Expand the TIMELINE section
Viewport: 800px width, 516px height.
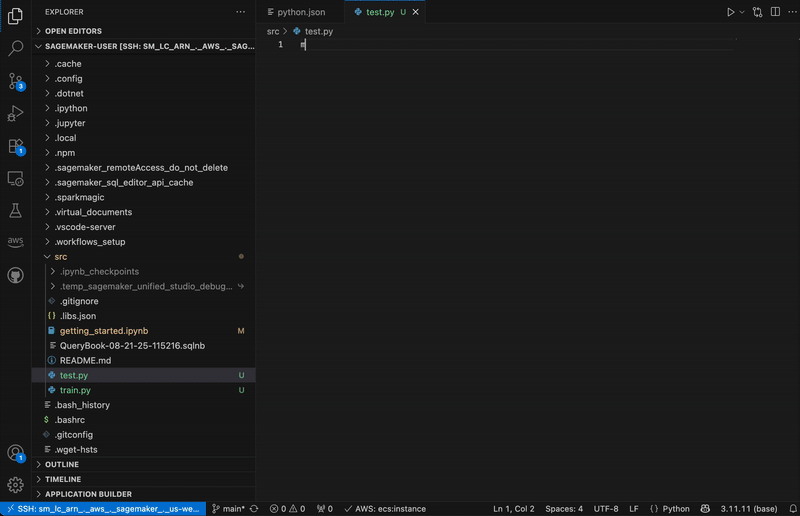click(x=63, y=479)
